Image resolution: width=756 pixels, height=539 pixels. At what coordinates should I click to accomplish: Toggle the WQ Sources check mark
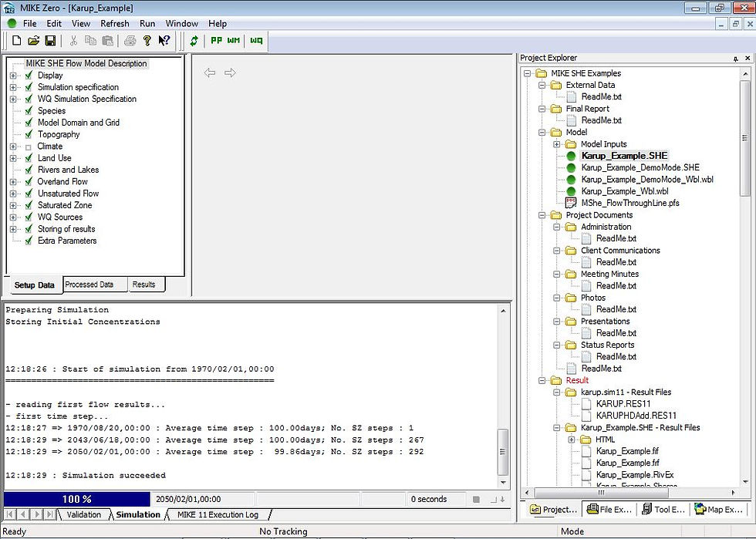pos(29,217)
